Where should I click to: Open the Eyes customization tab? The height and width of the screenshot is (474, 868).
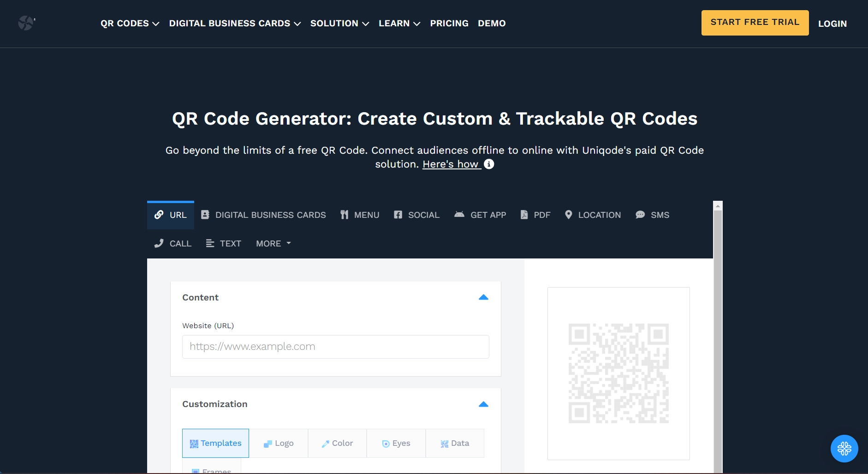[x=396, y=443]
